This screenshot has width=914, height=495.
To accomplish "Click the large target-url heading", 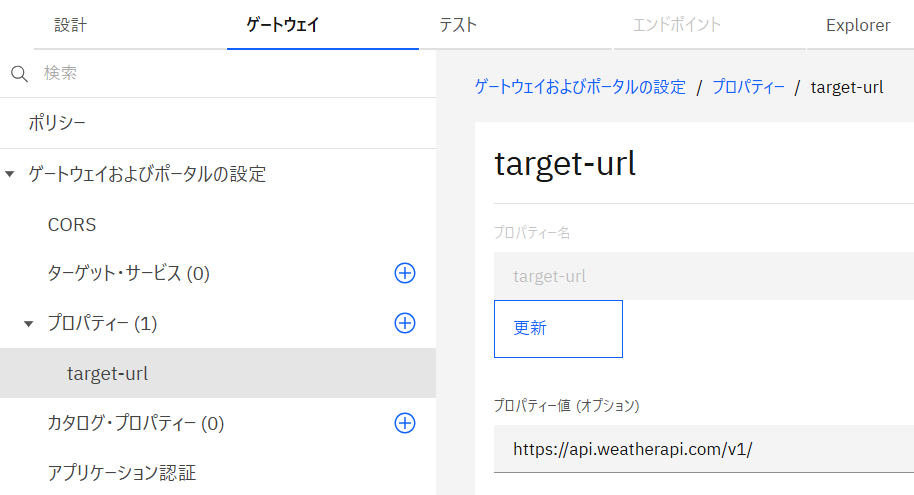I will (x=565, y=164).
